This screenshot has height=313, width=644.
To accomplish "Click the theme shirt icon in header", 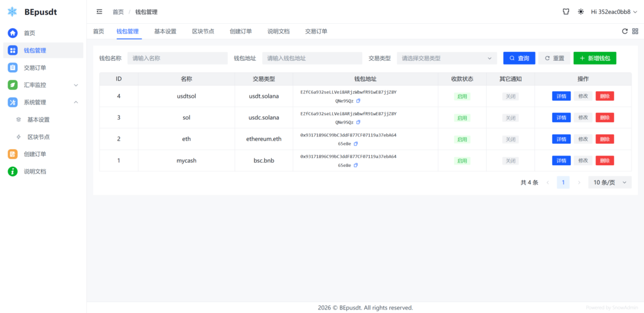I will 566,12.
